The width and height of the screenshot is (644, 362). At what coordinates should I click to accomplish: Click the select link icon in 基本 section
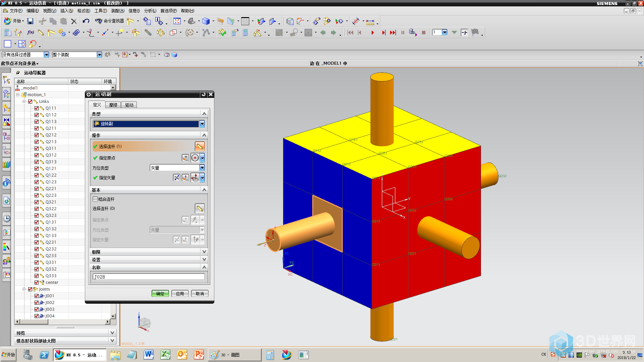[x=200, y=208]
